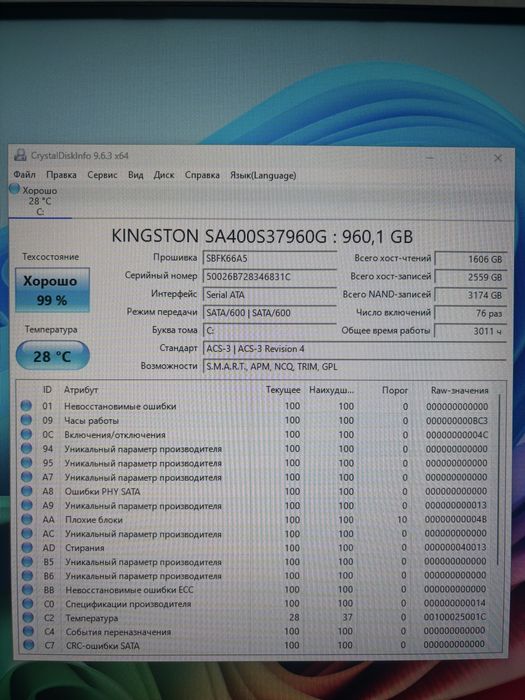The height and width of the screenshot is (700, 525).
Task: Open the Диск menu
Action: tap(164, 175)
